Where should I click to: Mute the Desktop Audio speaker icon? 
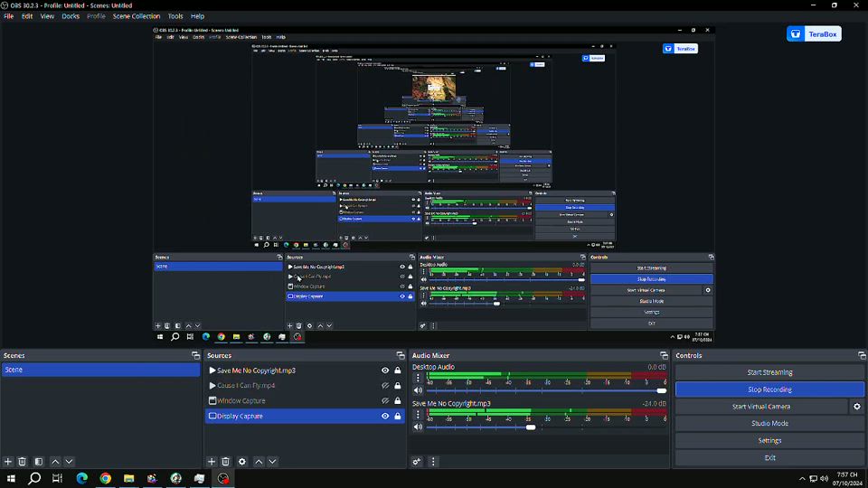[x=418, y=391]
